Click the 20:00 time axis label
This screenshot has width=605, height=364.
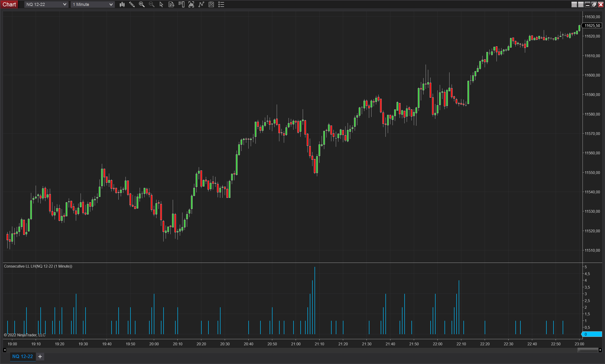(x=154, y=344)
